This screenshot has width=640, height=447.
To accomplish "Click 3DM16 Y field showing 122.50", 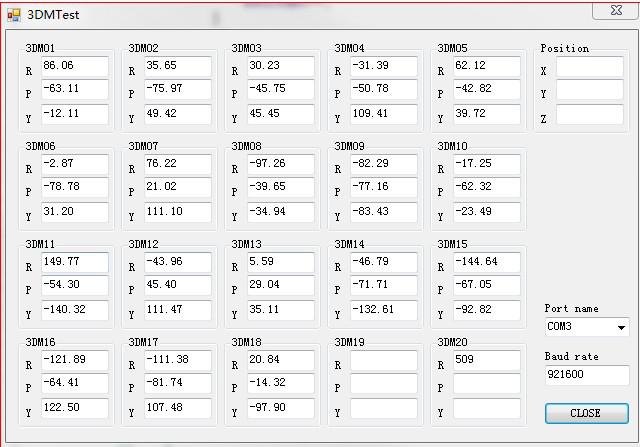I will point(75,408).
